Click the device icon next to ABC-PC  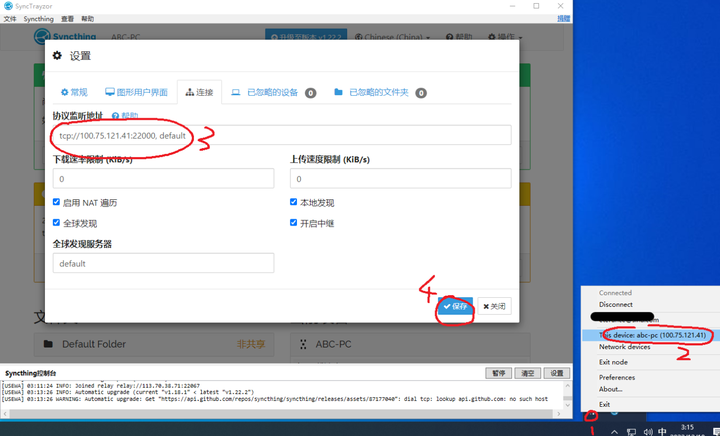(303, 344)
